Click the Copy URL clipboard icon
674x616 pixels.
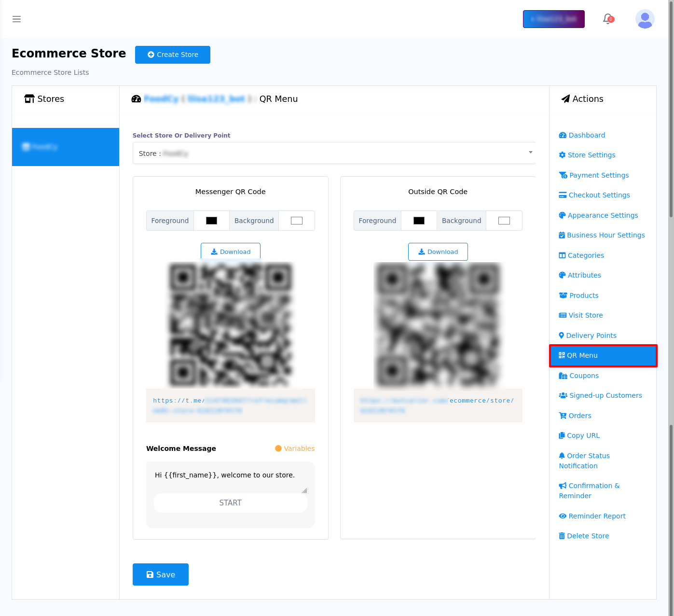562,435
